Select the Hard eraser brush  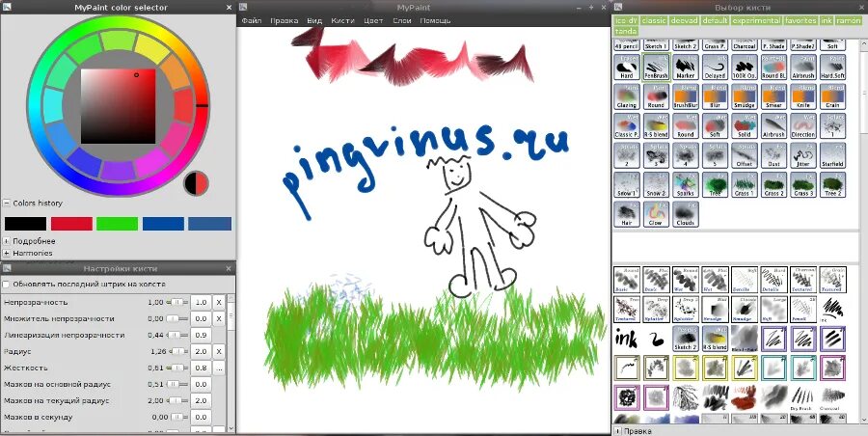point(627,67)
